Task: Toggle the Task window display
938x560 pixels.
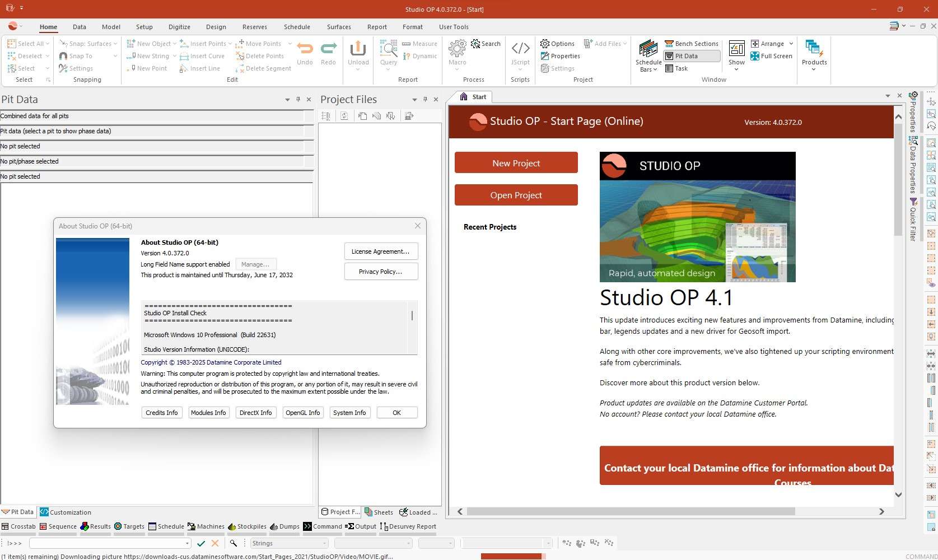Action: coord(676,68)
